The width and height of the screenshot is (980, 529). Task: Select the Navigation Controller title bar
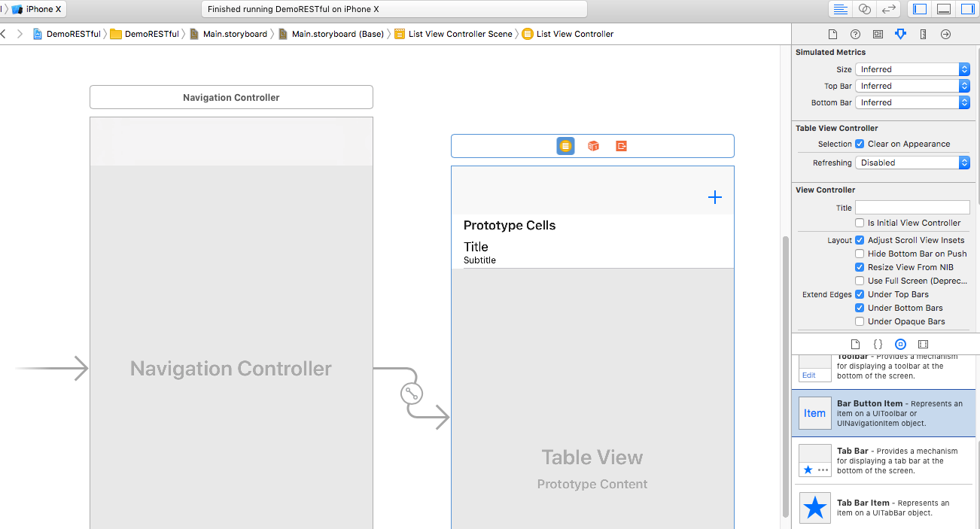pyautogui.click(x=231, y=97)
